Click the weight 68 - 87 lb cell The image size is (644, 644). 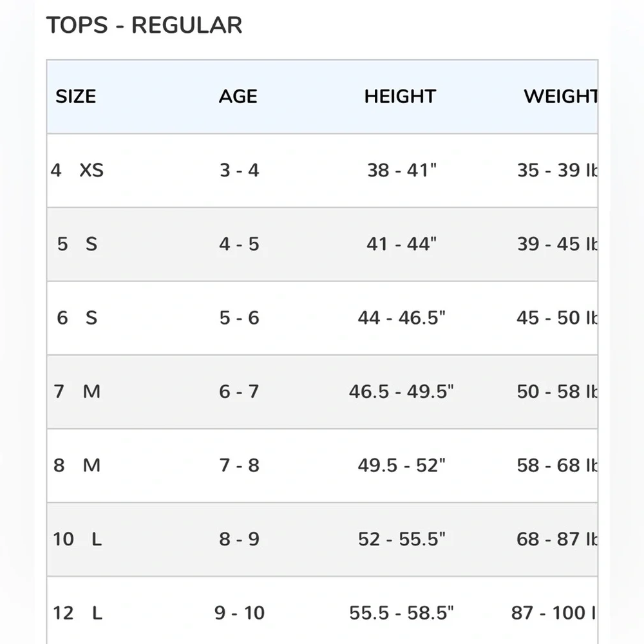pyautogui.click(x=557, y=539)
